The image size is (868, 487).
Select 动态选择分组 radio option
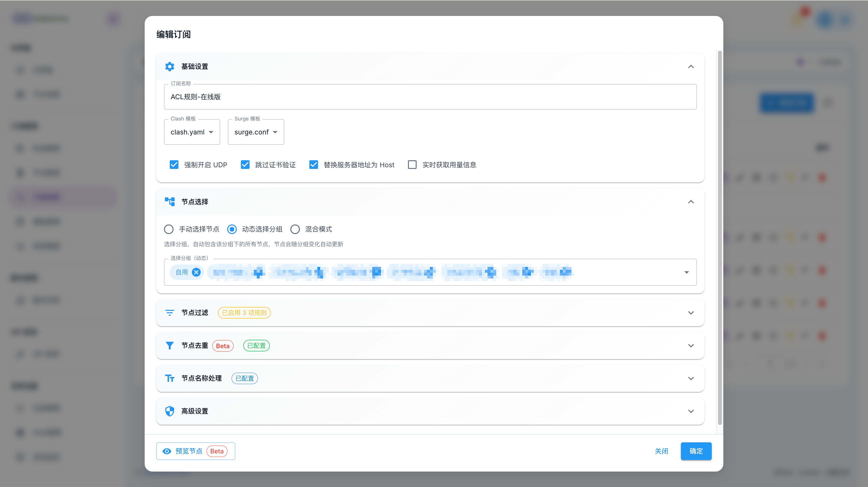click(x=231, y=229)
